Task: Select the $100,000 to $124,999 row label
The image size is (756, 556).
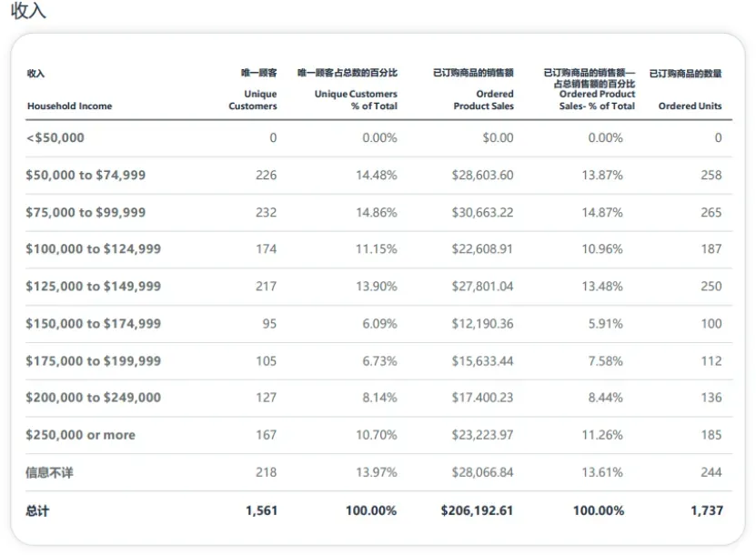Action: [x=93, y=248]
